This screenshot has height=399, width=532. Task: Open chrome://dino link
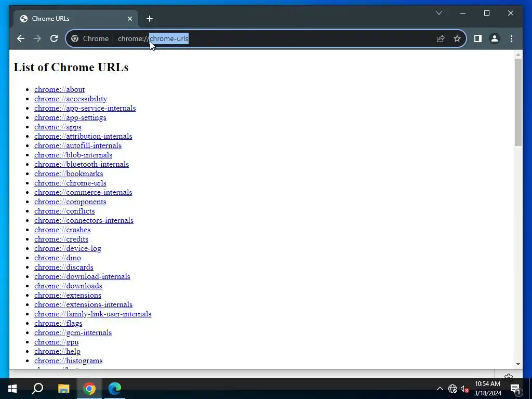coord(57,258)
